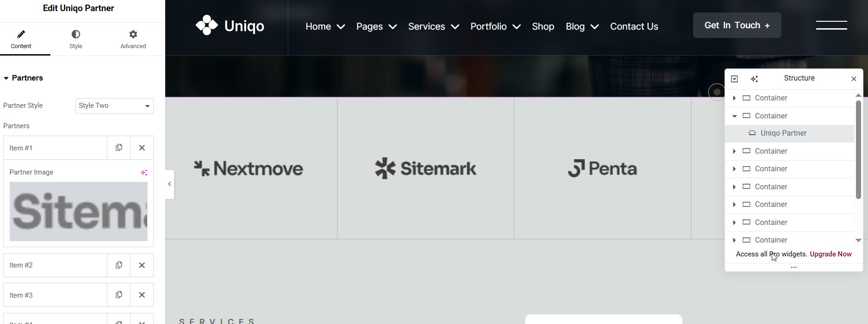The height and width of the screenshot is (324, 868).
Task: Collapse the expanded second Container
Action: tap(734, 116)
